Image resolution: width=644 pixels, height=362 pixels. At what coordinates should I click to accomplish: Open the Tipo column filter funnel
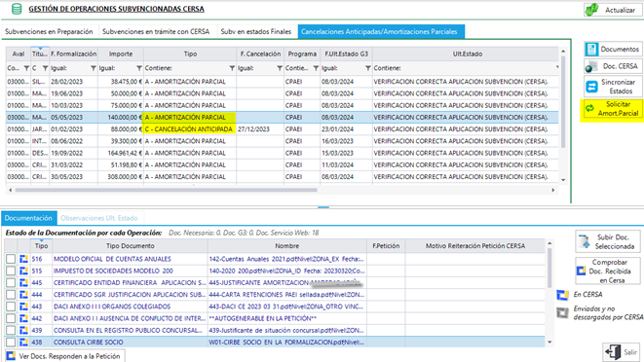tap(232, 68)
